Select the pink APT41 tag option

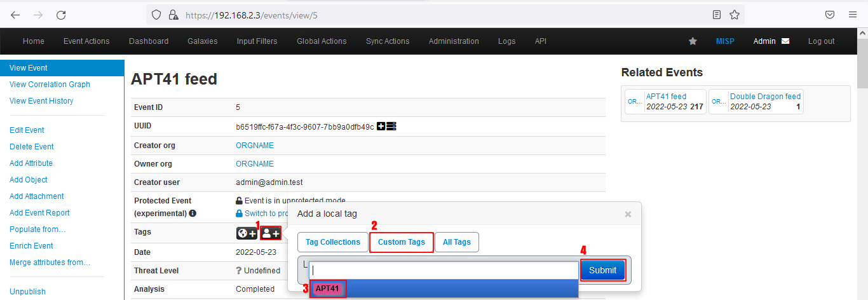[x=327, y=289]
